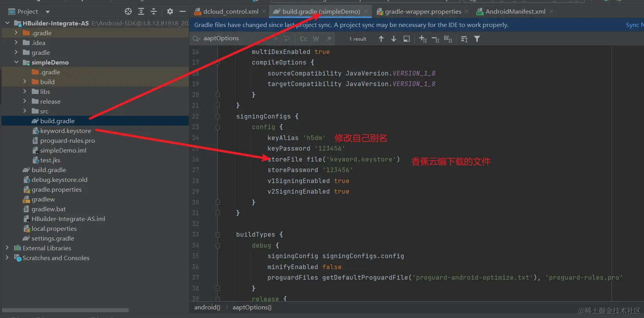Switch to the gradle-wrapper.properties tab
This screenshot has width=644, height=318.
(x=423, y=12)
